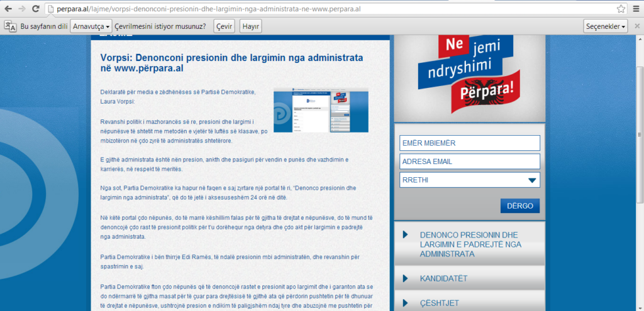Reload the page with refresh icon
Image resolution: width=644 pixels, height=311 pixels.
tap(36, 9)
